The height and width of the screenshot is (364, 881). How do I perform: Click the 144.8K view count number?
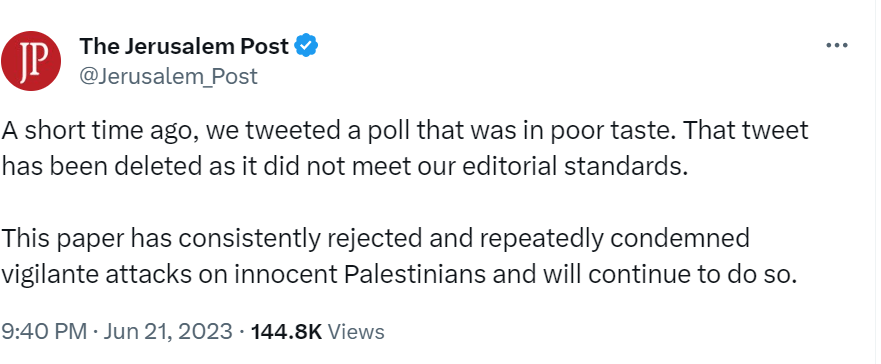pos(286,331)
